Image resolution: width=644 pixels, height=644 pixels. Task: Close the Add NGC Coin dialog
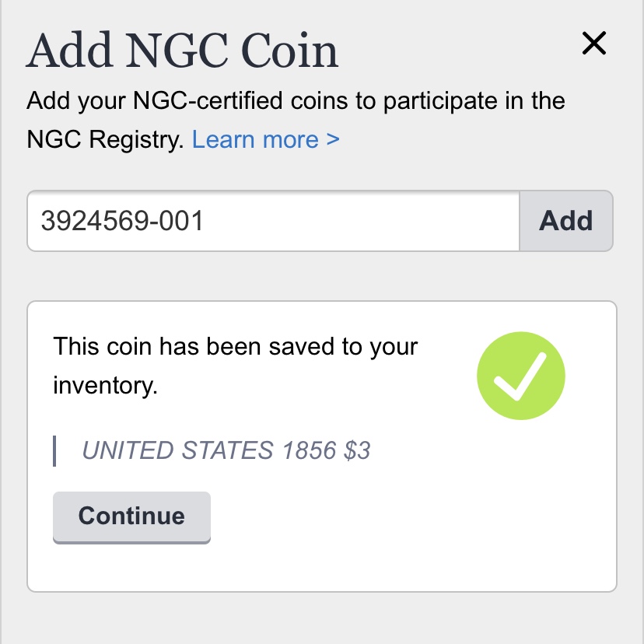click(x=594, y=43)
